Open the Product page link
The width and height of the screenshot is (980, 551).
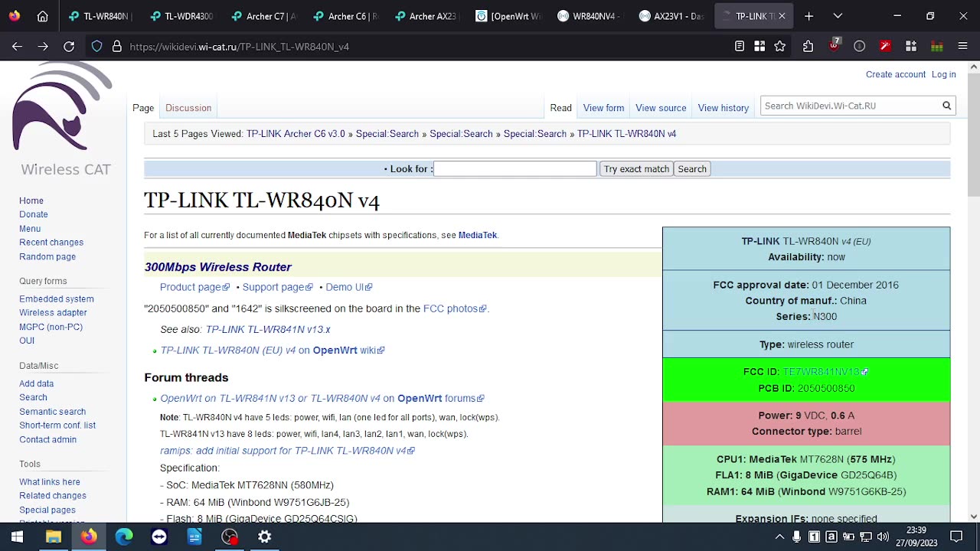coord(194,287)
